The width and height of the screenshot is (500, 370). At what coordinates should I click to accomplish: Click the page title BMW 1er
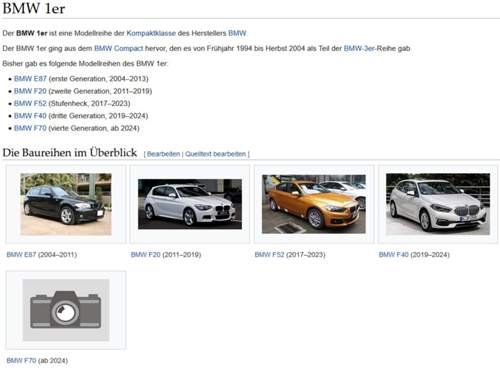coord(34,8)
